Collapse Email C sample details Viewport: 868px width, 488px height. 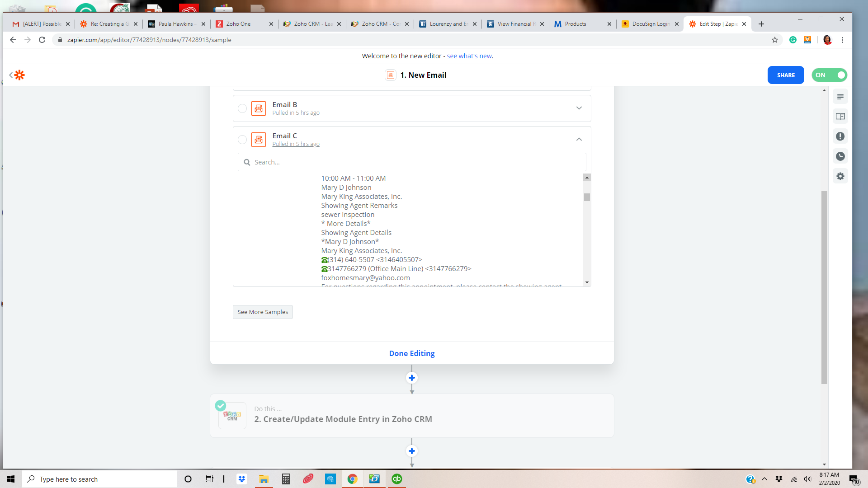click(x=579, y=139)
